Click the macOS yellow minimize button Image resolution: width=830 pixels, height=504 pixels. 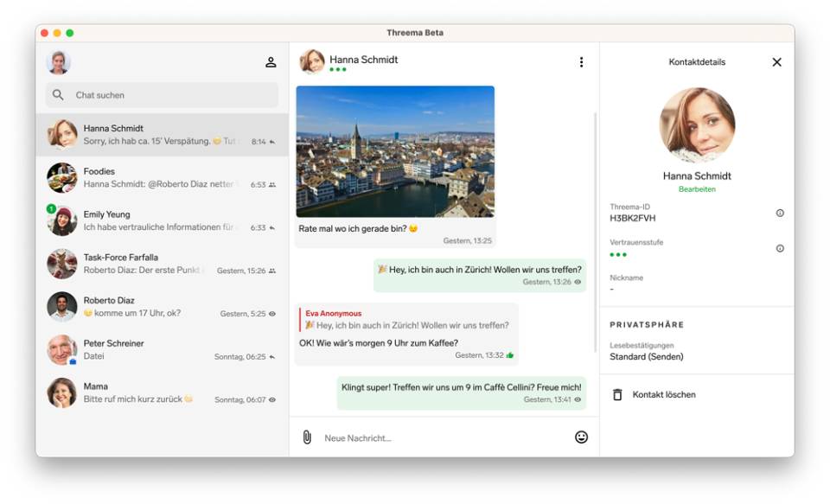[x=57, y=33]
